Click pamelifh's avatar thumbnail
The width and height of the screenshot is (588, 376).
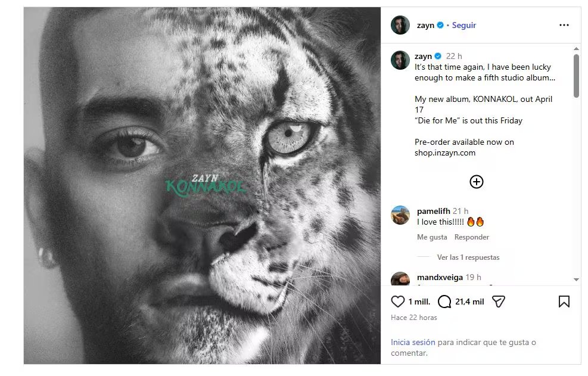[x=400, y=215]
